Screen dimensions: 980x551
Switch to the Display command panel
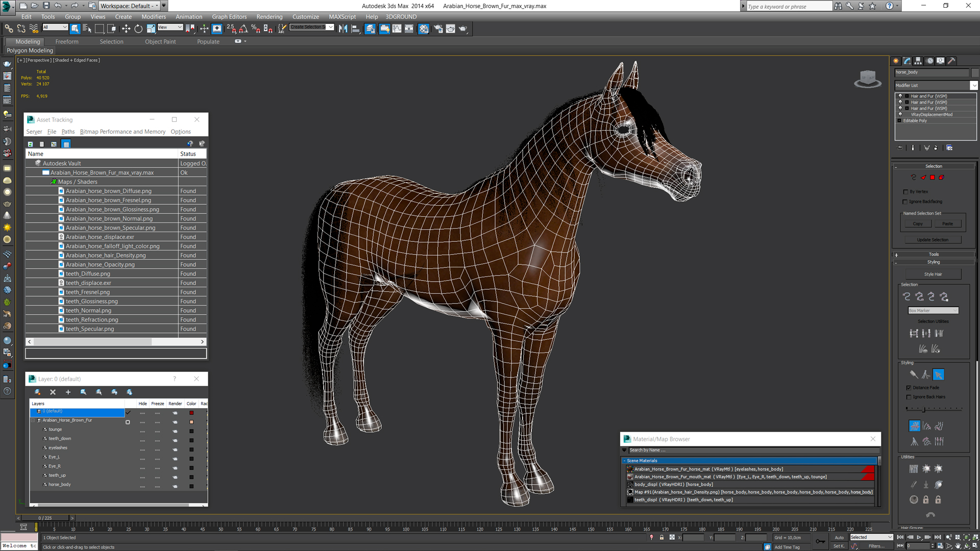941,61
